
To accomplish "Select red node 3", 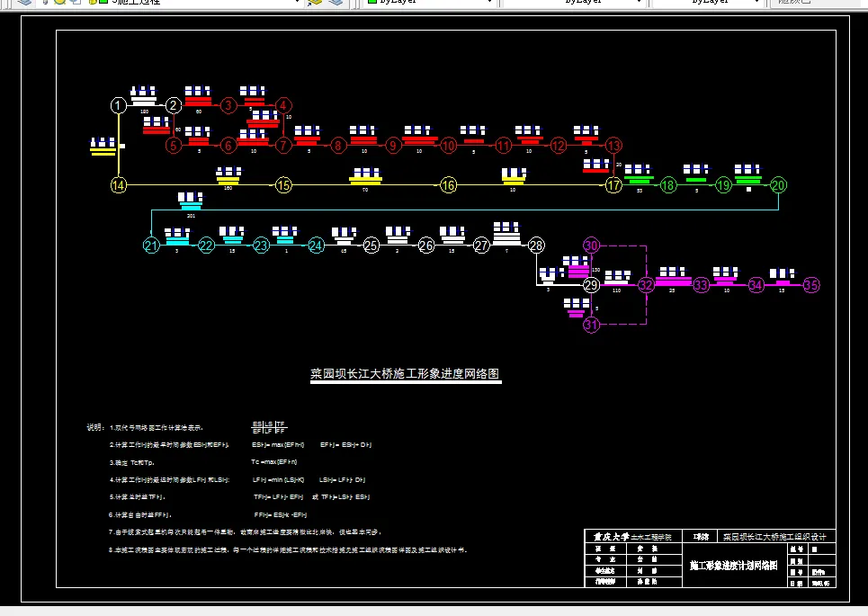I will [228, 106].
